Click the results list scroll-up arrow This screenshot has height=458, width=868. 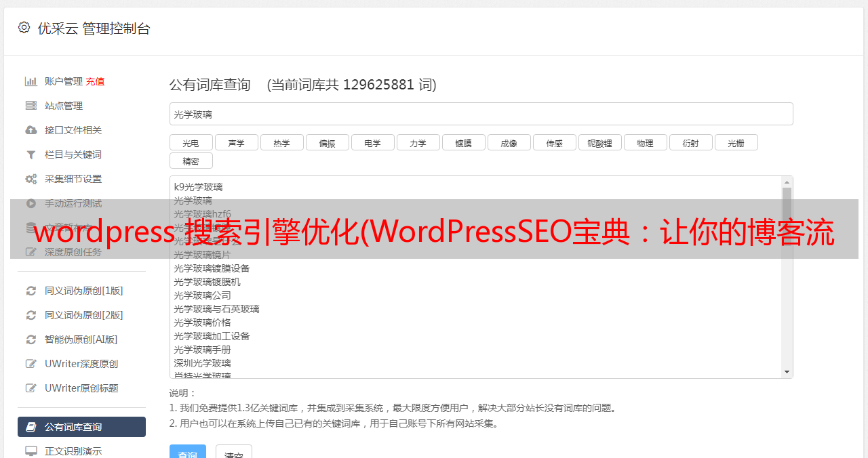pyautogui.click(x=787, y=182)
